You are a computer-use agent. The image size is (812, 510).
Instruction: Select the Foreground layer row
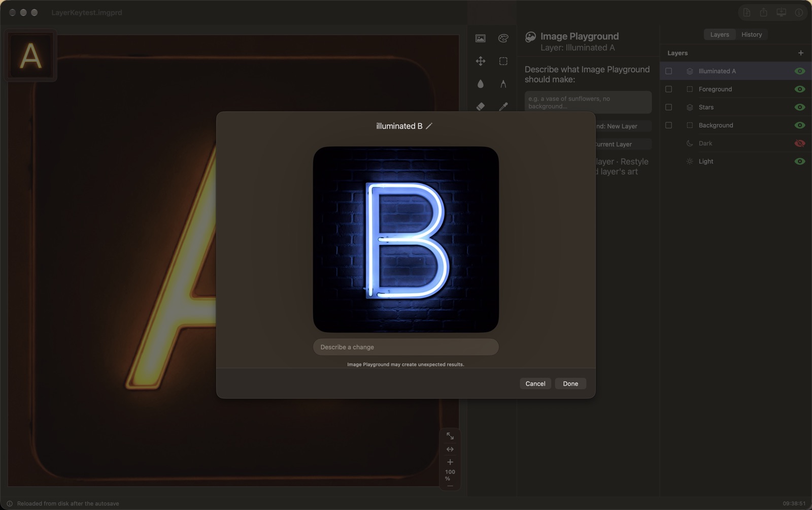[735, 89]
